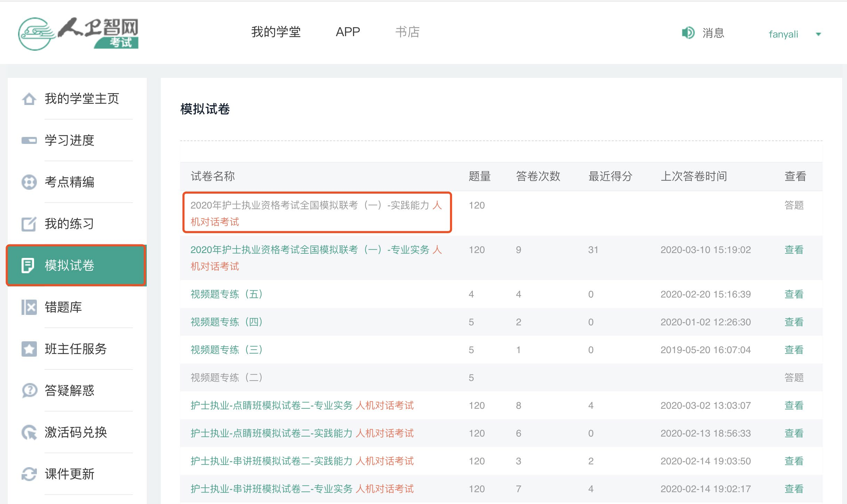Click the 人卫智网考试 logo

79,34
